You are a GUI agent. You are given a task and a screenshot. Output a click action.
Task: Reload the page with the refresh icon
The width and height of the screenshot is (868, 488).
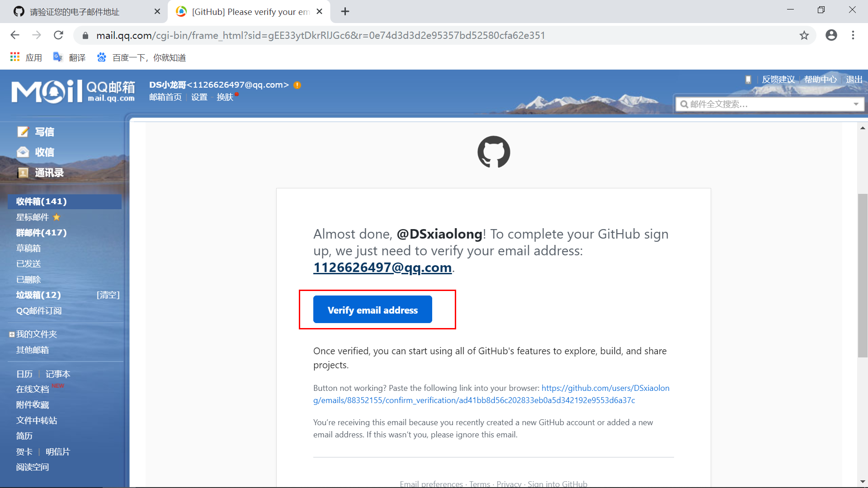[x=58, y=35]
